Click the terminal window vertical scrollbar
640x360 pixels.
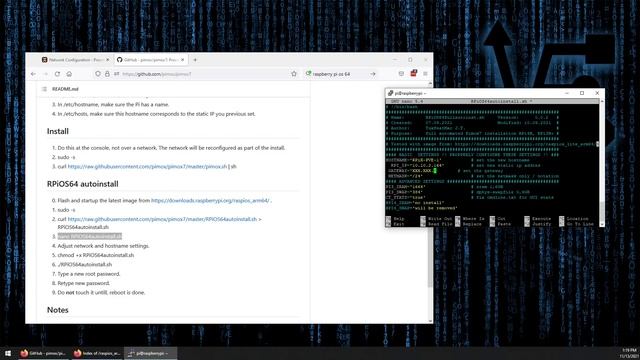tap(602, 162)
